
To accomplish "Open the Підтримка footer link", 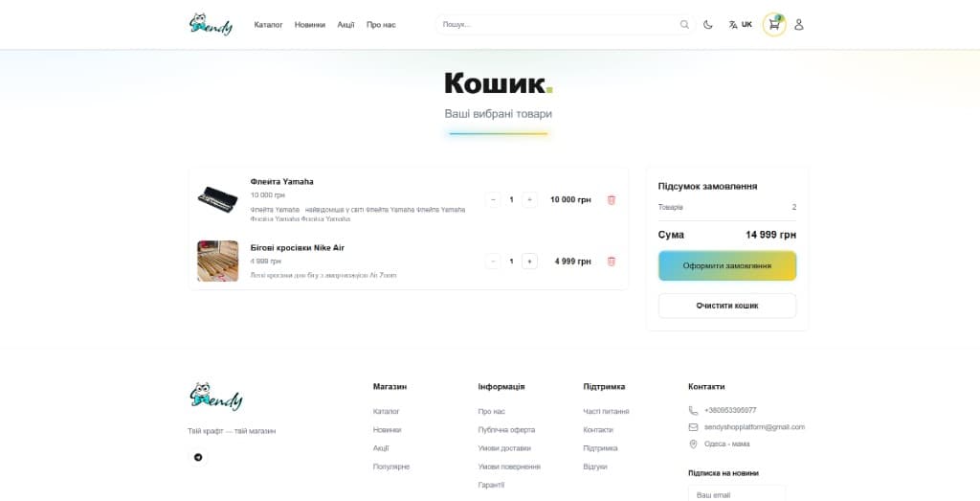I will (x=600, y=448).
